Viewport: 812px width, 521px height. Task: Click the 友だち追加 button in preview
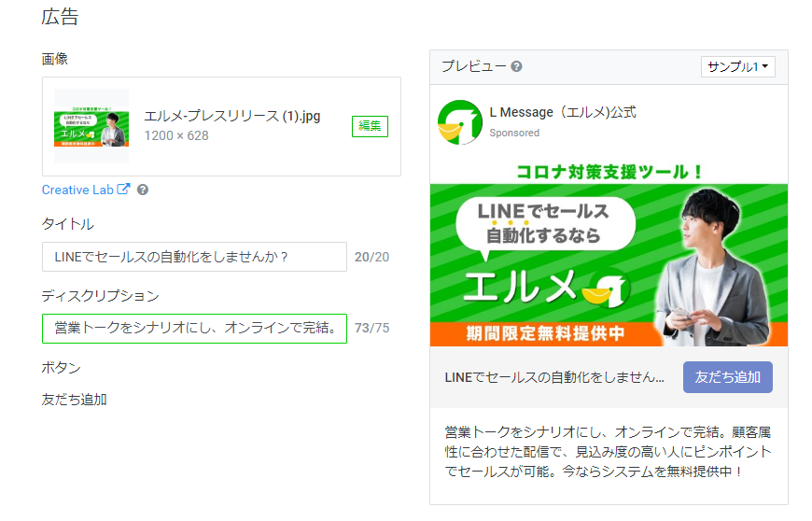coord(728,377)
